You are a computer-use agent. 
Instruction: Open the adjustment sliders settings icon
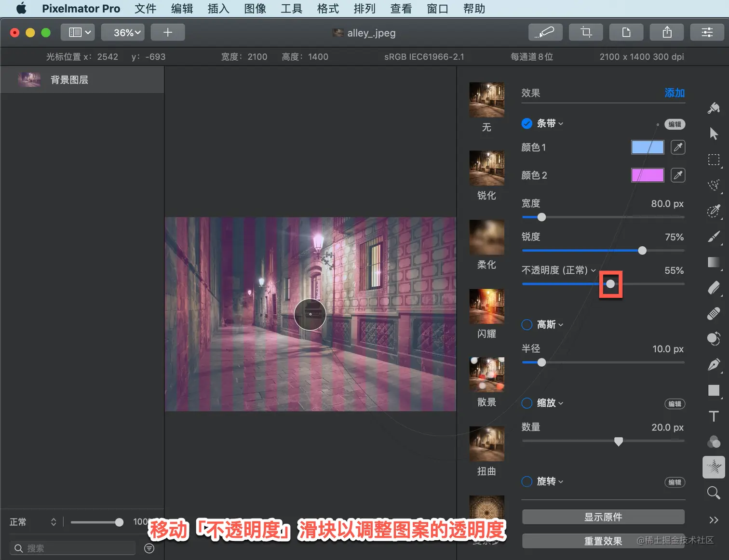tap(707, 32)
